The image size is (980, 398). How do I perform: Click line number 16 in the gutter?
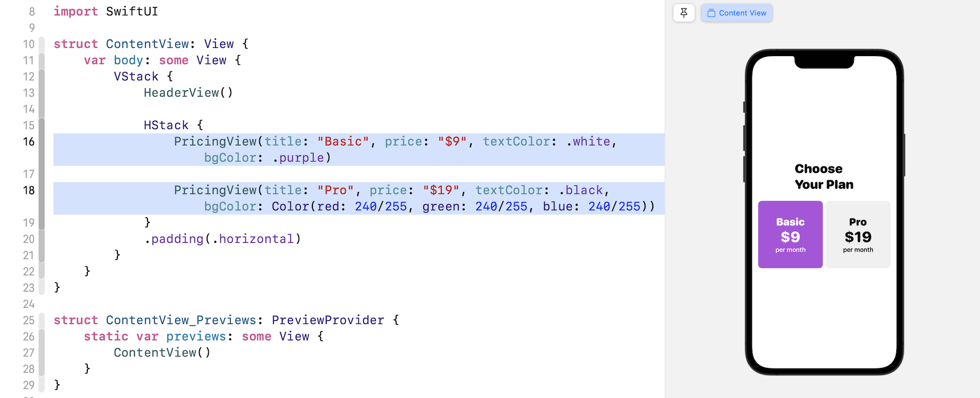[29, 141]
